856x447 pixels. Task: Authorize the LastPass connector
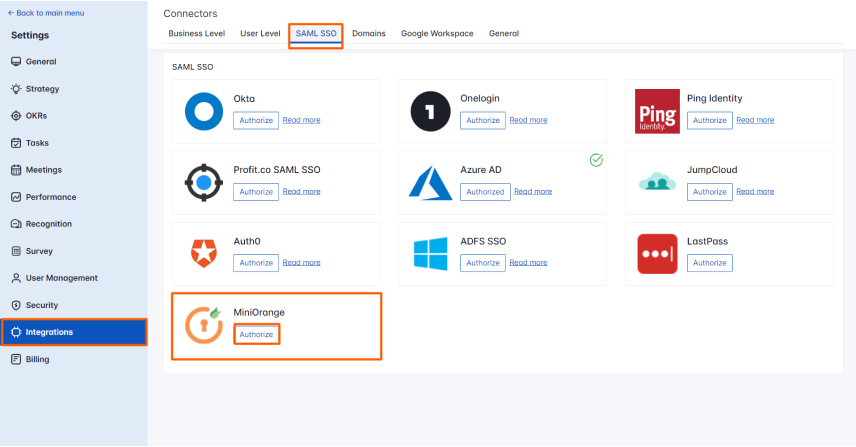pos(710,263)
